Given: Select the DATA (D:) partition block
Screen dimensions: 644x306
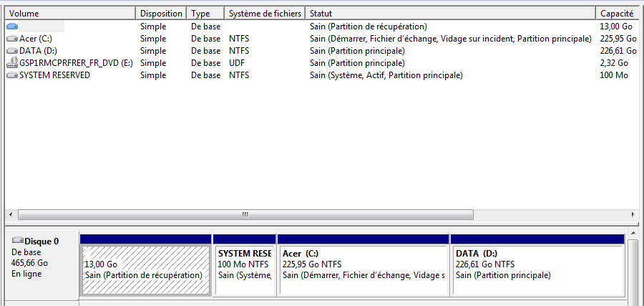Looking at the screenshot, I should pyautogui.click(x=537, y=265).
